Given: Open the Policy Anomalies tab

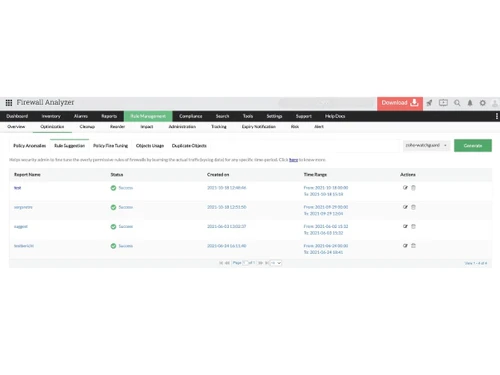Looking at the screenshot, I should (x=30, y=146).
